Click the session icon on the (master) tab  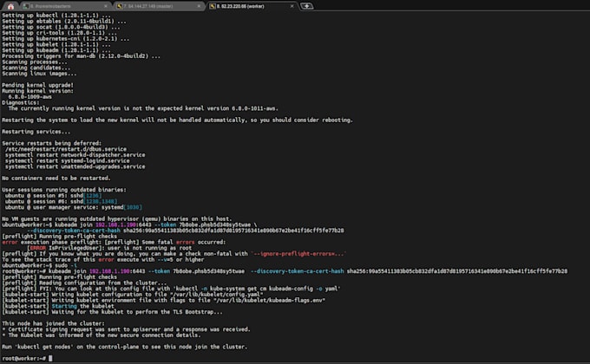tap(119, 6)
